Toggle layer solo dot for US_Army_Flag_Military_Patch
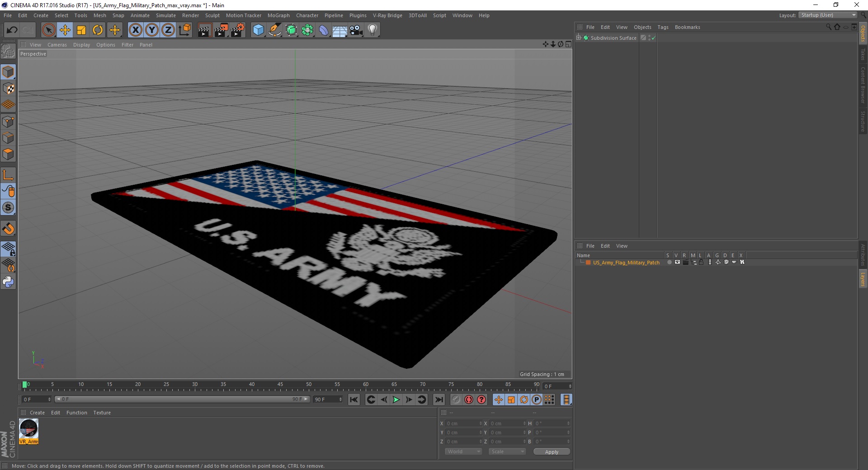Viewport: 868px width, 470px height. (669, 262)
